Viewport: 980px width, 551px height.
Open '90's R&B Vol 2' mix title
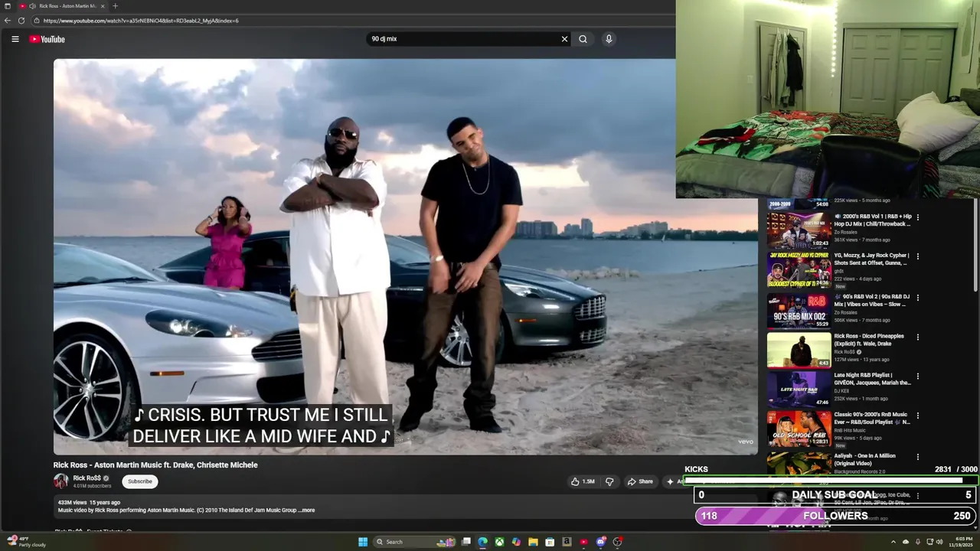pyautogui.click(x=872, y=300)
